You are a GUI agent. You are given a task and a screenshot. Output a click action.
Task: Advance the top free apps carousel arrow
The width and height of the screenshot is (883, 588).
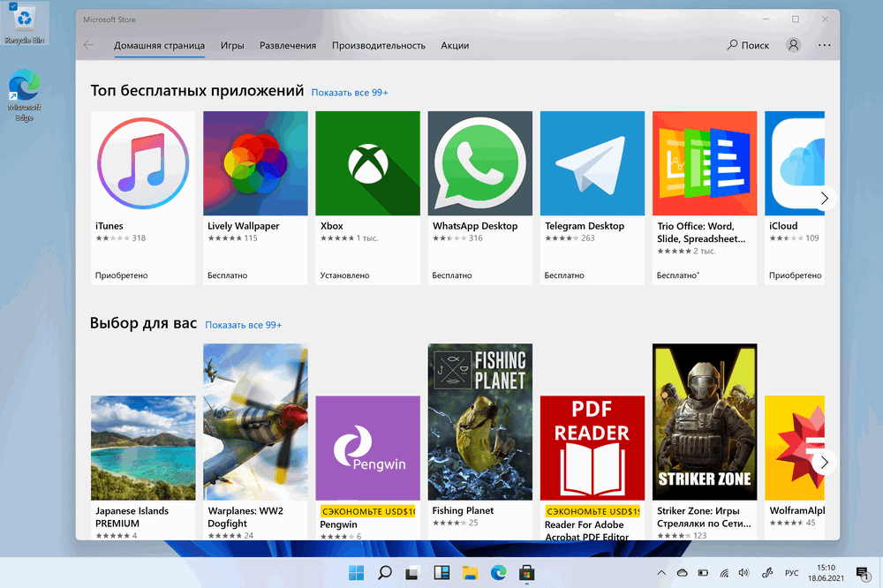(x=825, y=199)
